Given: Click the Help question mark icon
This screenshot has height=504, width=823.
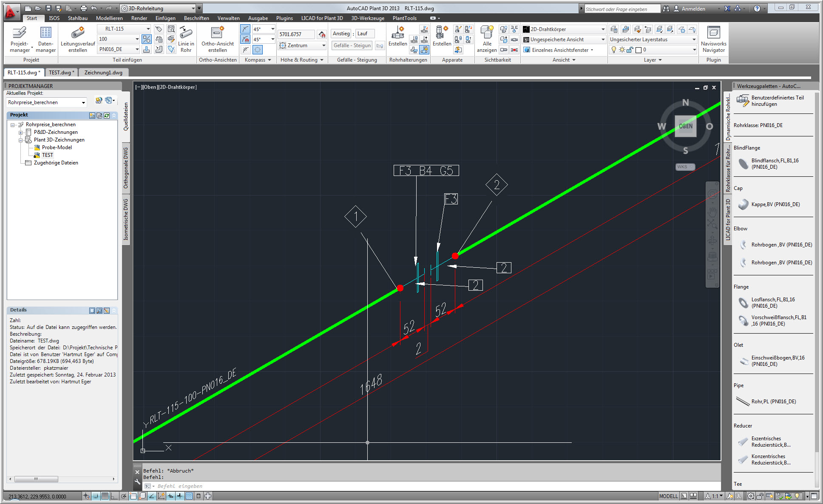Looking at the screenshot, I should 757,8.
